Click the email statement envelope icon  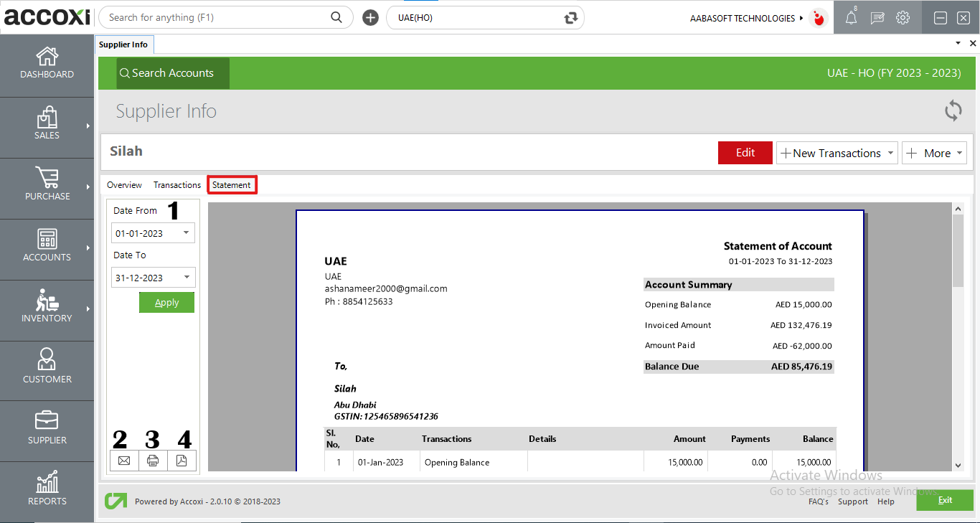pyautogui.click(x=124, y=461)
